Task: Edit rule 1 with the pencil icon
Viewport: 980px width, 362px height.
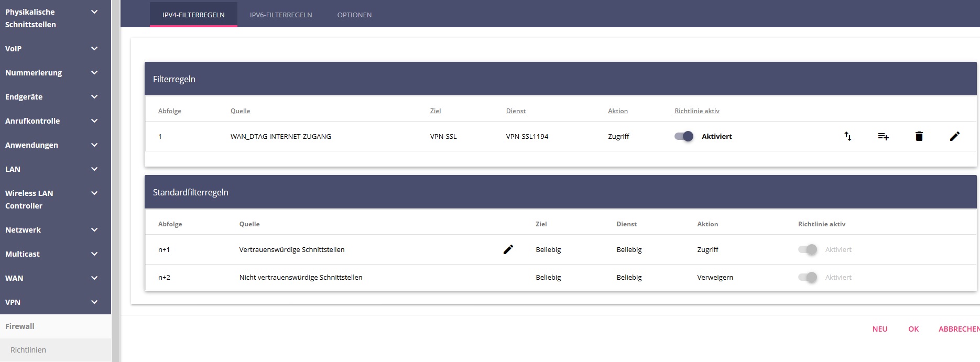Action: coord(955,136)
